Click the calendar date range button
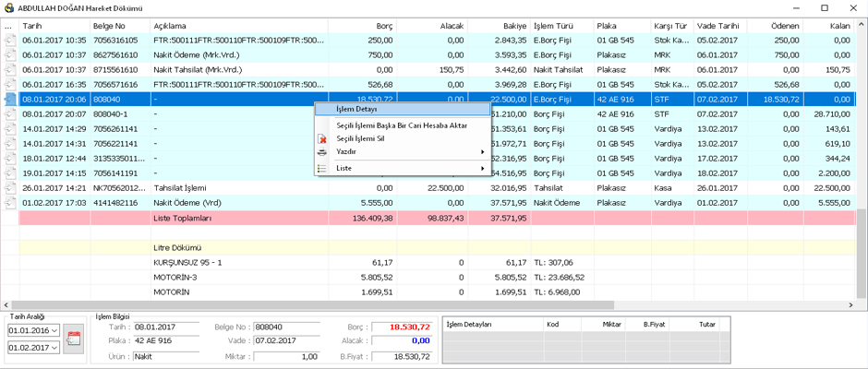This screenshot has height=369, width=868. (73, 339)
